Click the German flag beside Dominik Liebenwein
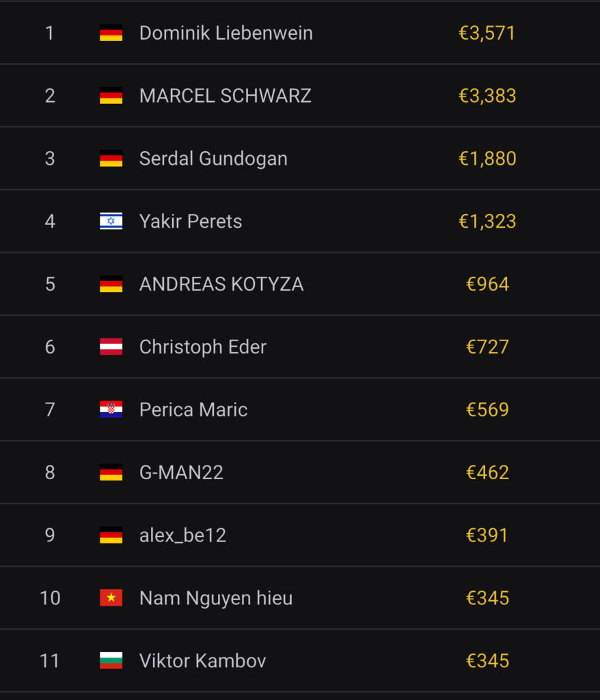 (111, 33)
